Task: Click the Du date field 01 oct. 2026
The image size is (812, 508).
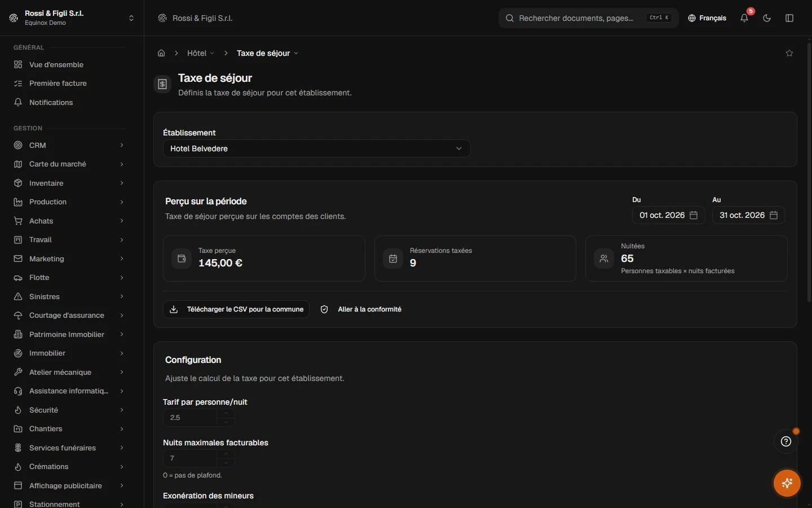Action: [x=669, y=215]
